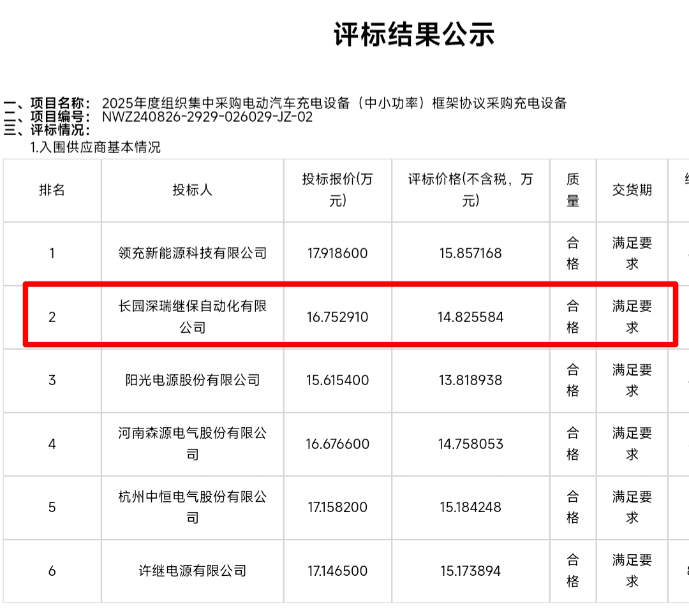Click 满足要求 delivery cell in 许继电源 row
Viewport: 689px width, 616px height.
(x=632, y=571)
